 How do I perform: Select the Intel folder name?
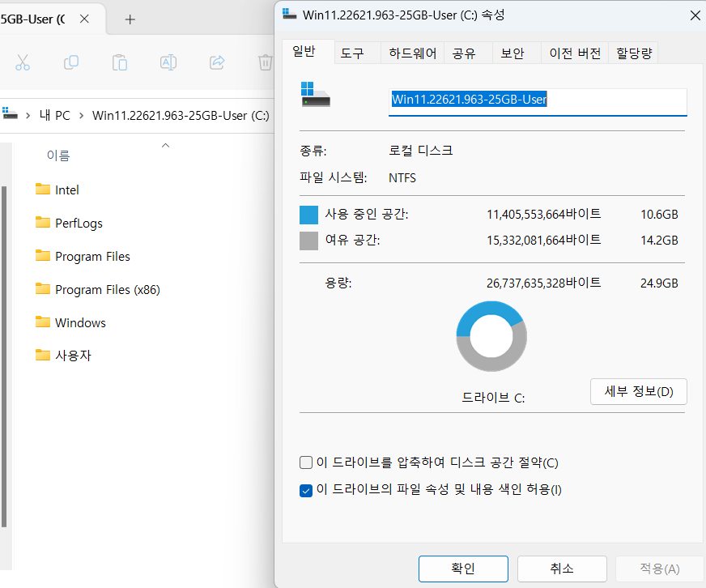[67, 190]
